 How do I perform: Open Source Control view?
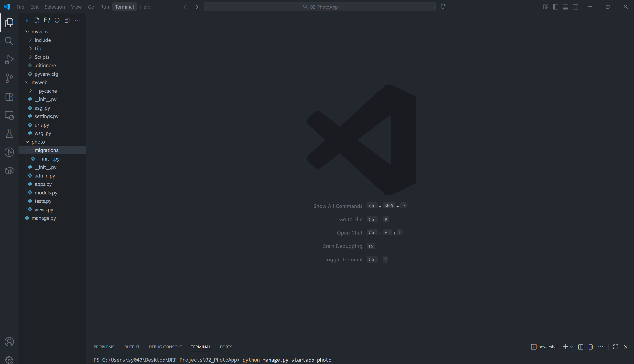(9, 78)
